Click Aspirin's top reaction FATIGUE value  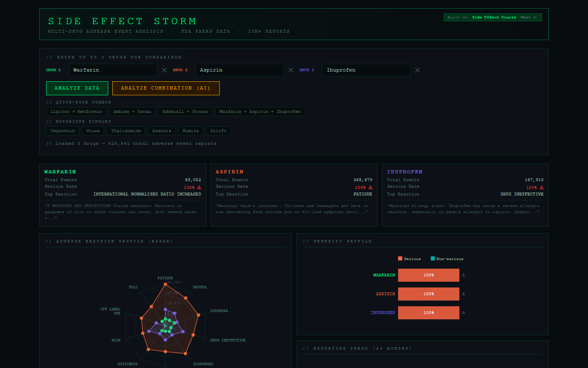363,194
